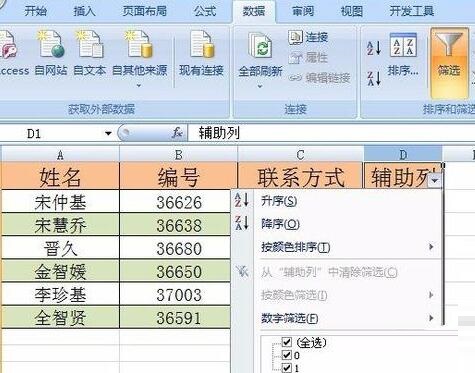This screenshot has height=373, width=475.
Task: Click the 连接 connections icon
Action: 295,37
